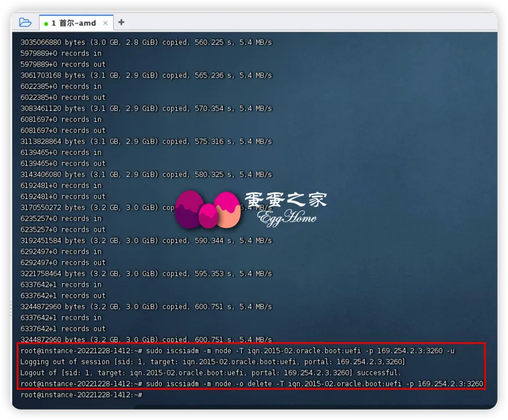
Task: Click the 3083461120 bytes copied line
Action: [x=146, y=108]
